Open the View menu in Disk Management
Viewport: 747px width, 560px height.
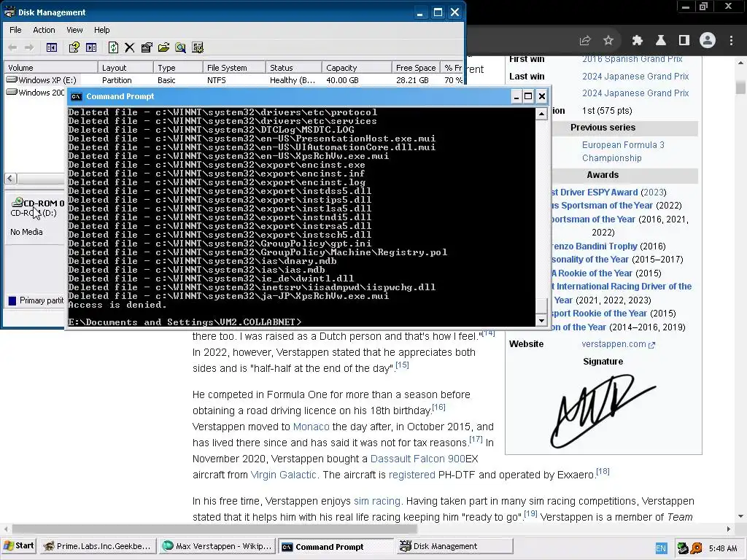(x=74, y=30)
